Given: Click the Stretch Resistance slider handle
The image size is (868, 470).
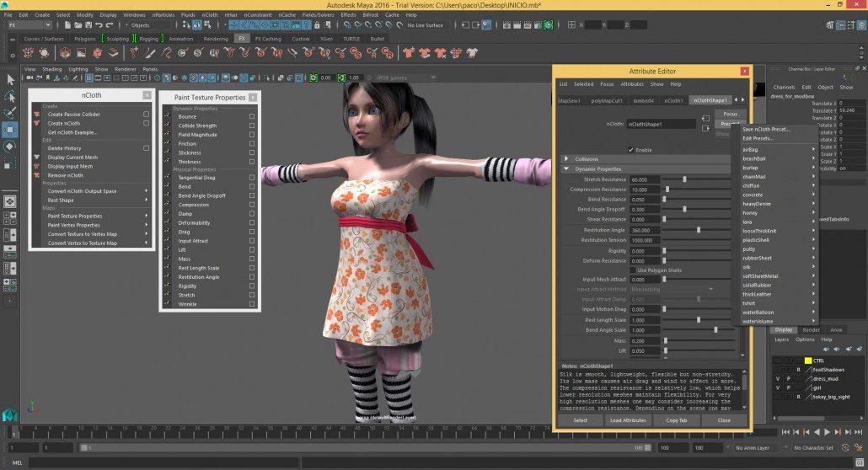Looking at the screenshot, I should (x=684, y=179).
